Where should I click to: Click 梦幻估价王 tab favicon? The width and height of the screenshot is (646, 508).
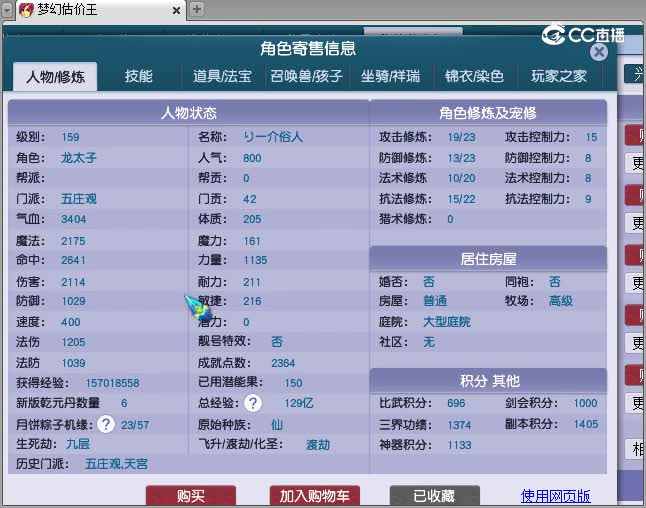coord(27,9)
